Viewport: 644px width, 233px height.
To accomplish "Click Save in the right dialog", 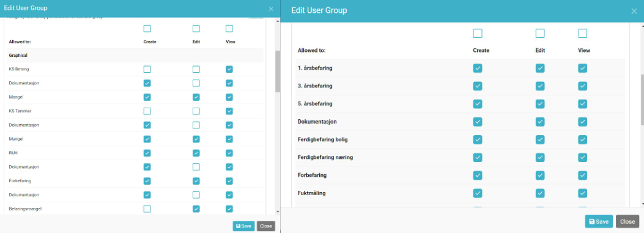I will (599, 221).
